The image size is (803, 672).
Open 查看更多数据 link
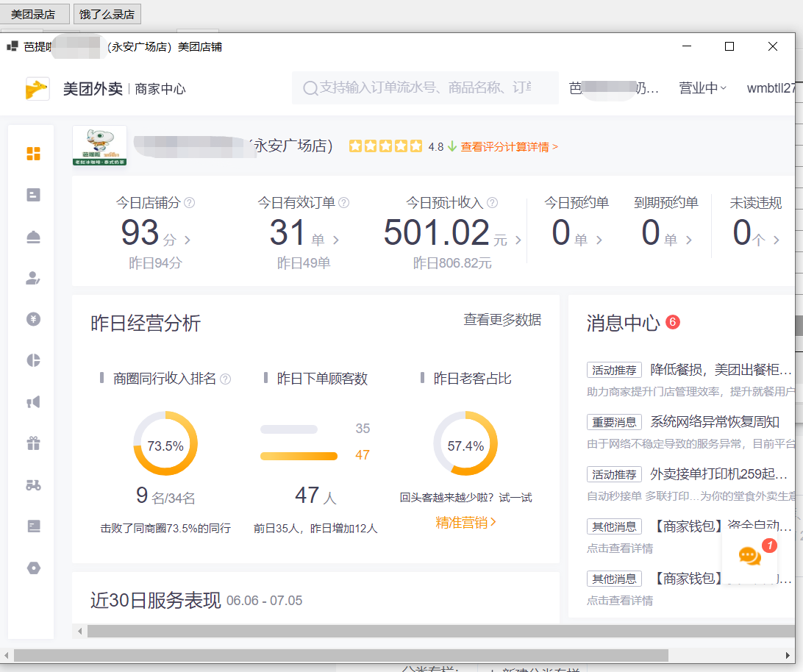pyautogui.click(x=502, y=320)
